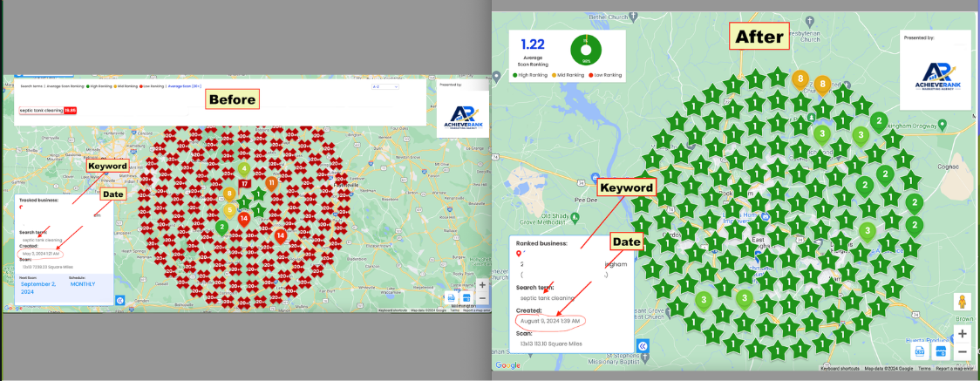The height and width of the screenshot is (381, 980).
Task: Zoom in on the Before map
Action: pos(481,285)
